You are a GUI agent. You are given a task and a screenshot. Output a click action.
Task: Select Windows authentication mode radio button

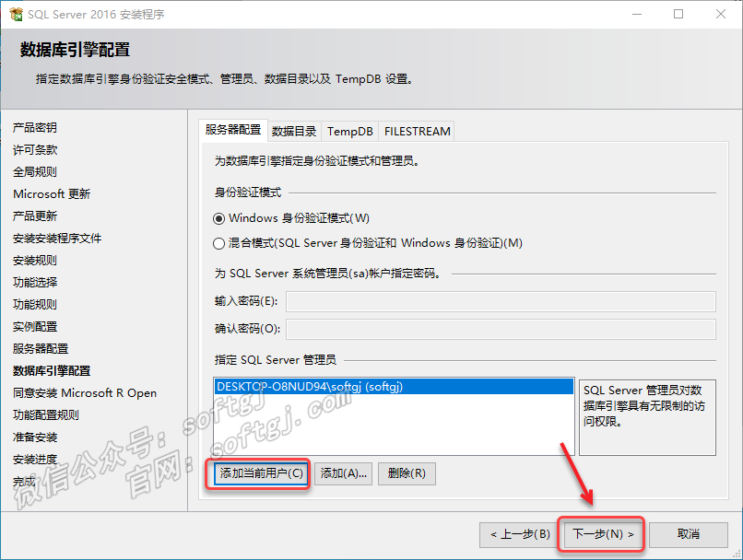[218, 218]
